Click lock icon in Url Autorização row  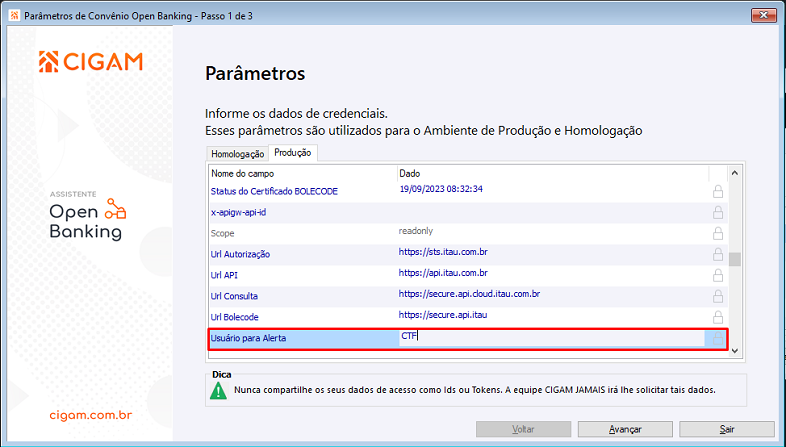(718, 255)
